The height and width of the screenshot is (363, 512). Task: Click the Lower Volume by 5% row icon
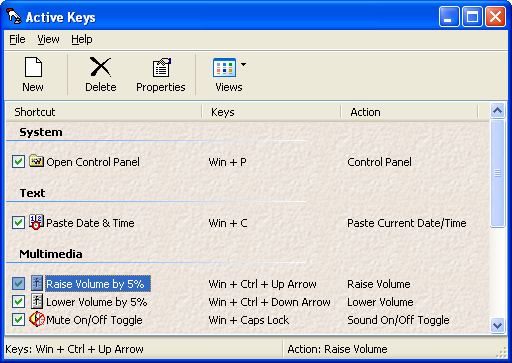click(x=37, y=301)
